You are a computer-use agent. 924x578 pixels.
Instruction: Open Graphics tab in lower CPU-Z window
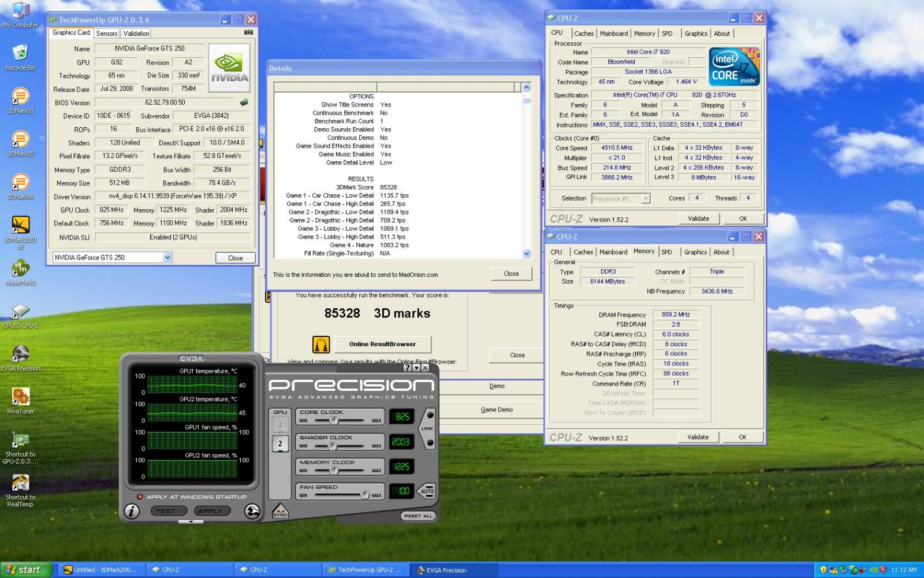point(695,252)
